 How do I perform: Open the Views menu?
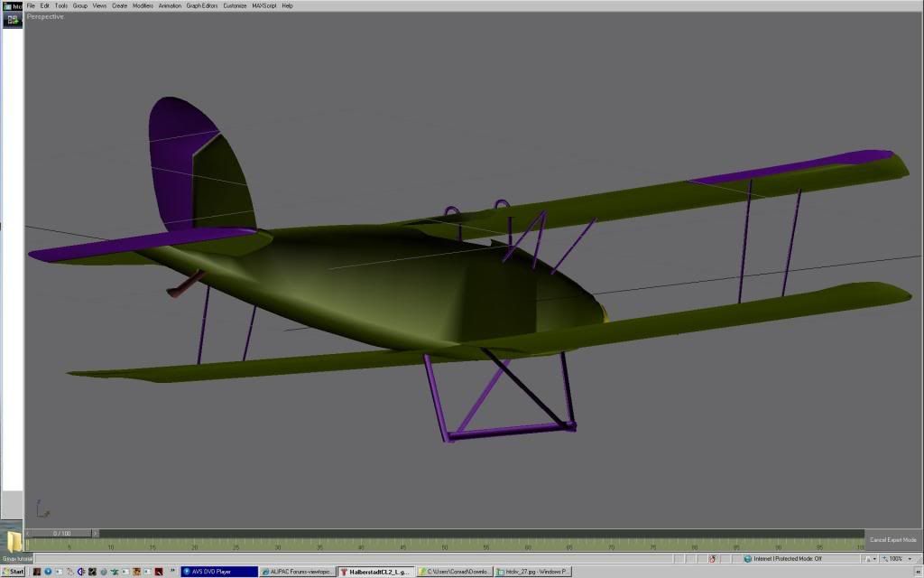click(99, 6)
